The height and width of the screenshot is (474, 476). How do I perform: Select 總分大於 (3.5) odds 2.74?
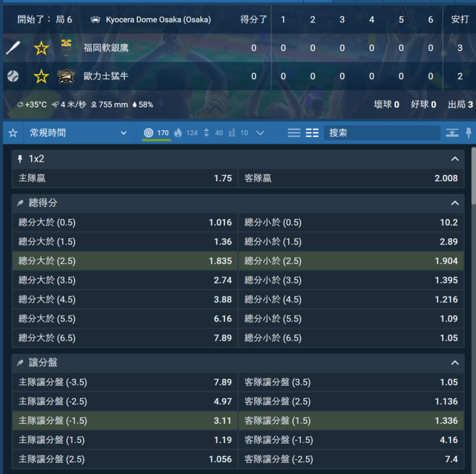pyautogui.click(x=125, y=281)
